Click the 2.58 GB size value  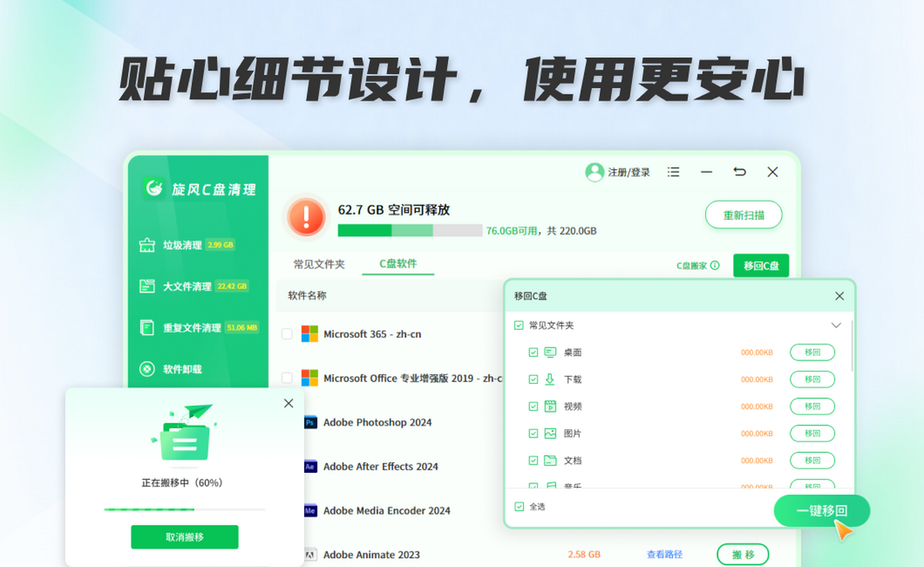pyautogui.click(x=584, y=555)
